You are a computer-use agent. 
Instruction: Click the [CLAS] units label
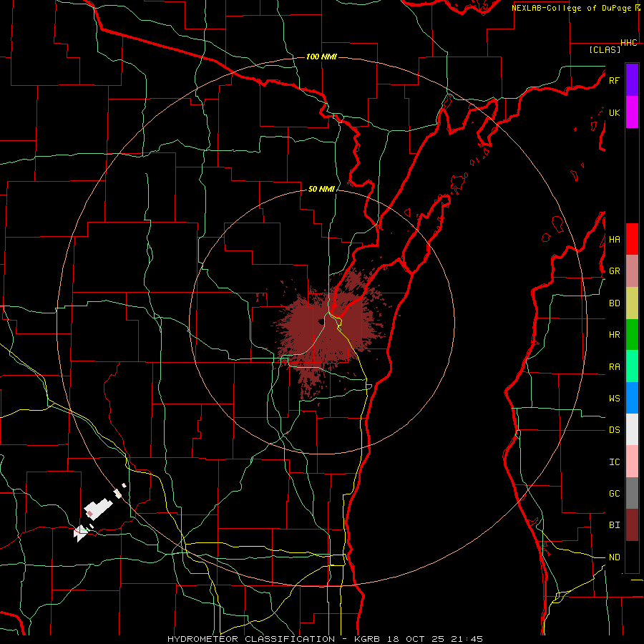pos(605,50)
